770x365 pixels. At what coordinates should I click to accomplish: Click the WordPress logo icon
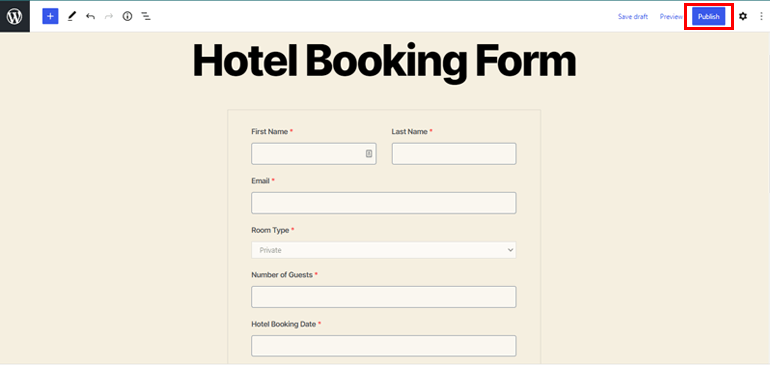pos(15,16)
